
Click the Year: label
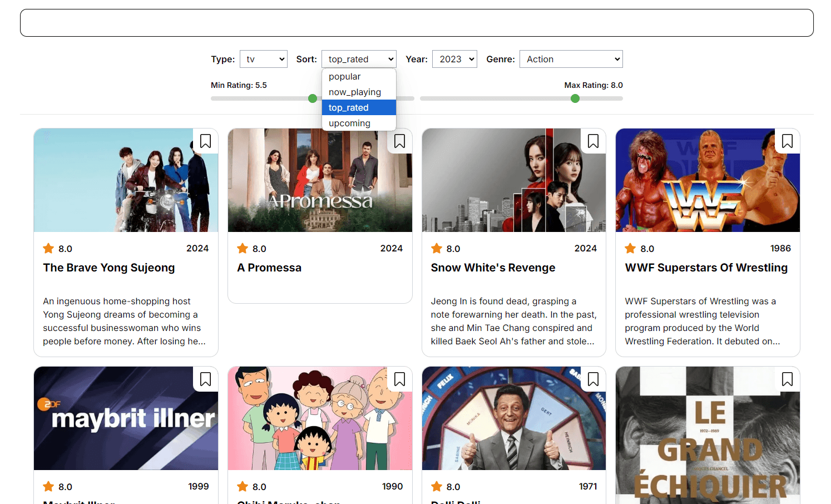coord(417,59)
